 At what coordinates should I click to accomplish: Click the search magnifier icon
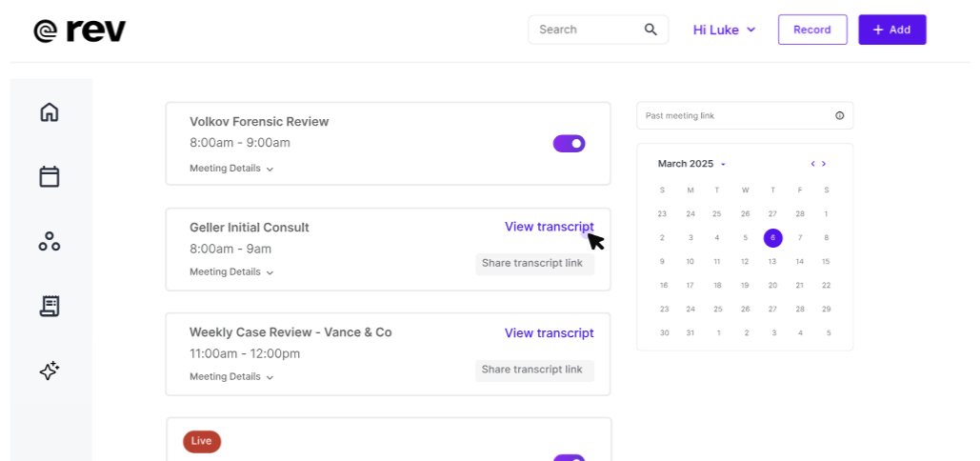650,30
